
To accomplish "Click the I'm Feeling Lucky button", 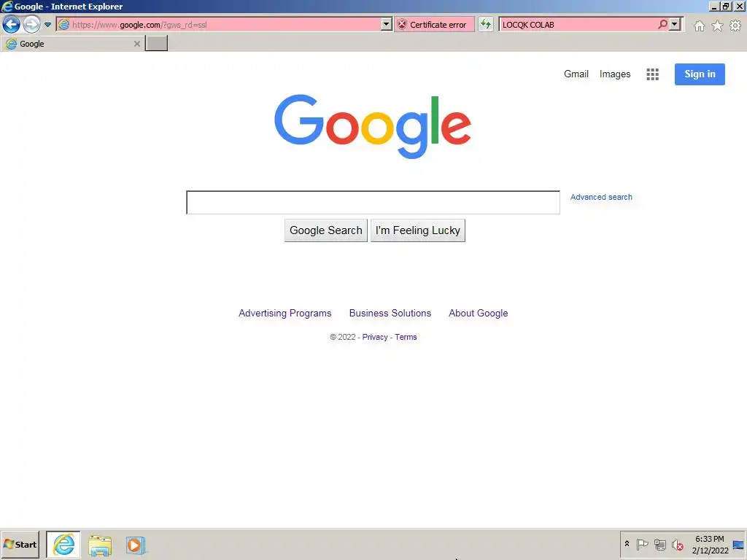I will 418,230.
